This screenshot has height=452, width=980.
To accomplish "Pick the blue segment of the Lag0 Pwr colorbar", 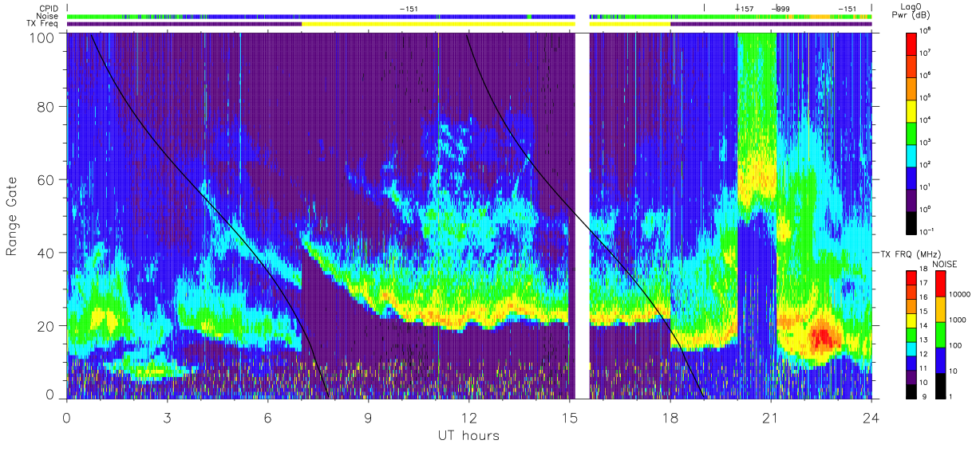I will [911, 177].
